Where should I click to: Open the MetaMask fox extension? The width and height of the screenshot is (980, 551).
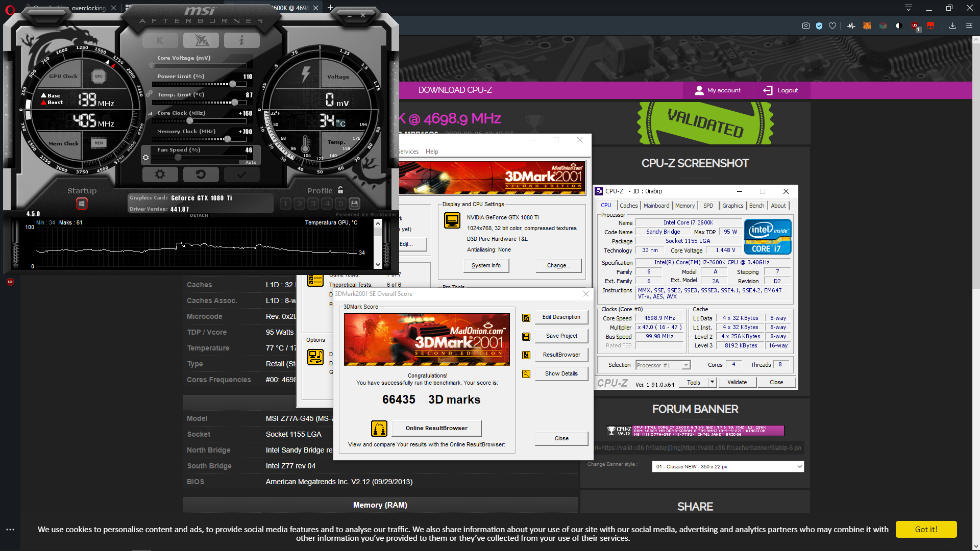[867, 26]
